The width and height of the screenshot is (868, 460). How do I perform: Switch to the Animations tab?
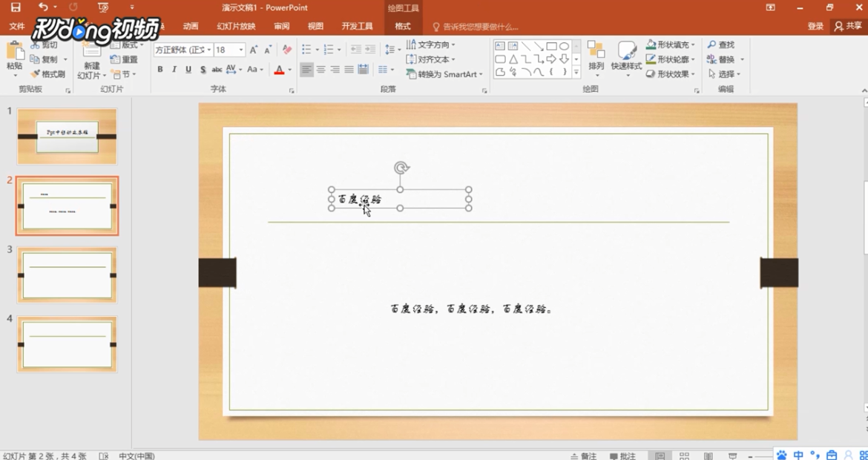click(191, 26)
